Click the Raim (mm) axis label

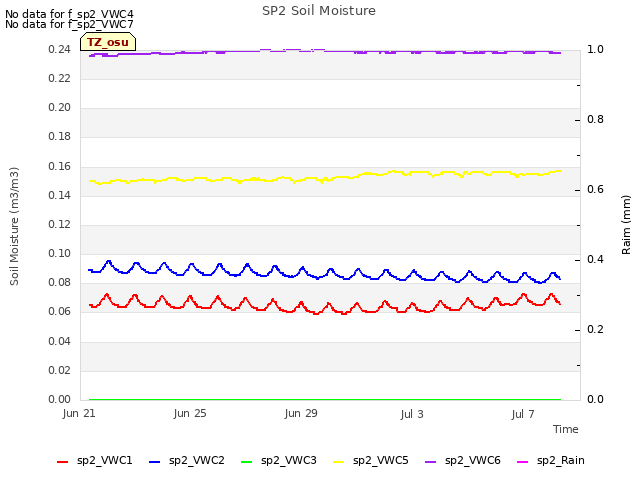[626, 225]
